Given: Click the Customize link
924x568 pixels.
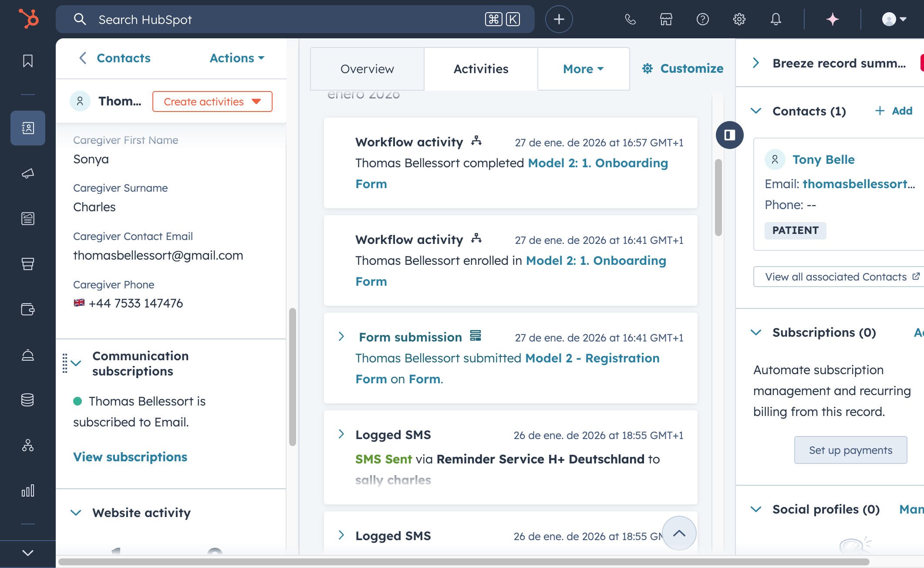Looking at the screenshot, I should (x=682, y=68).
